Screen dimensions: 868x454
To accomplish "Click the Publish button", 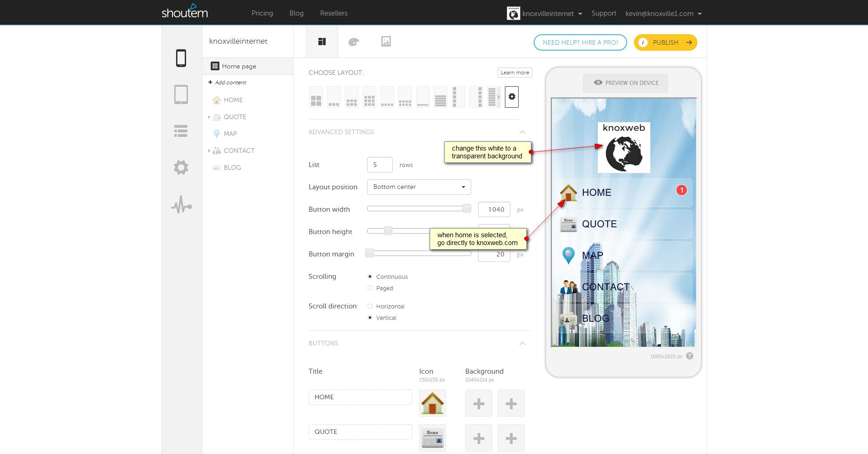I will pyautogui.click(x=665, y=42).
